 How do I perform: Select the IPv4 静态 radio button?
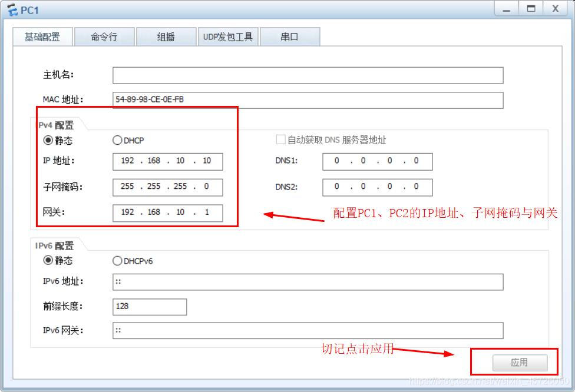48,140
